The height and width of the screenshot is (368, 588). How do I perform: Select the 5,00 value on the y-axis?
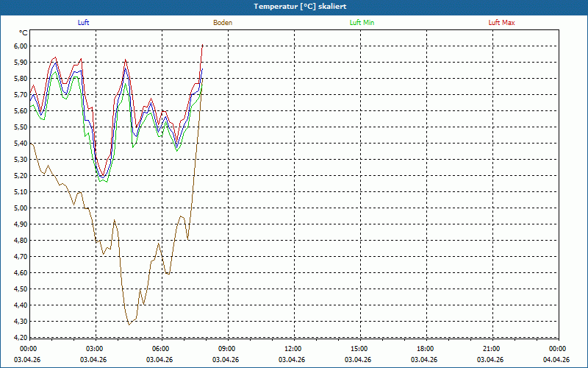pos(20,208)
